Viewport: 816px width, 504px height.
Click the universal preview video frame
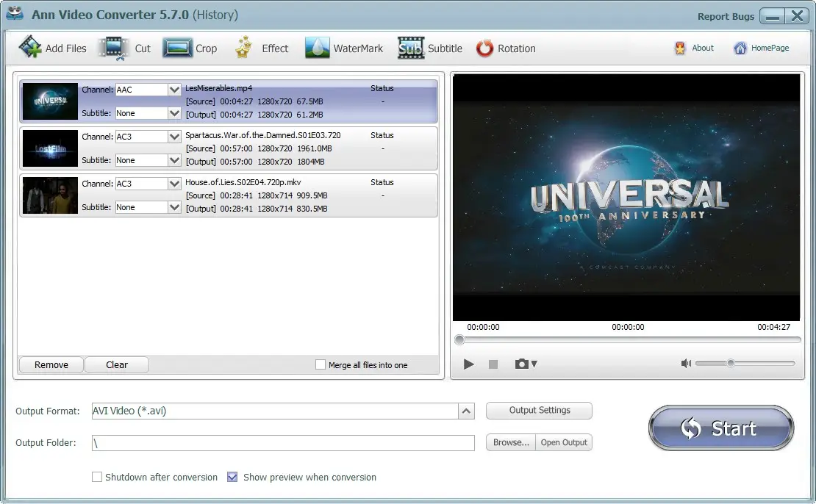point(626,197)
